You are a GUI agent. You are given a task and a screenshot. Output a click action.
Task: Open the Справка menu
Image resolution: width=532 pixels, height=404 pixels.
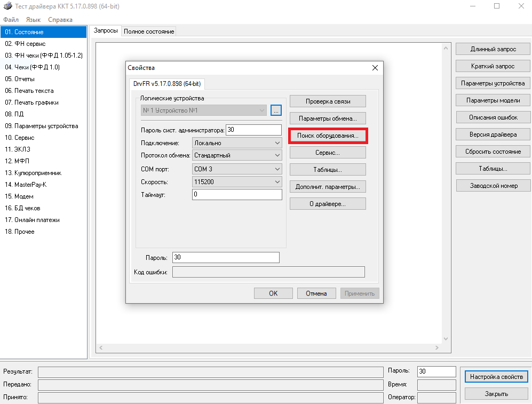pyautogui.click(x=60, y=20)
